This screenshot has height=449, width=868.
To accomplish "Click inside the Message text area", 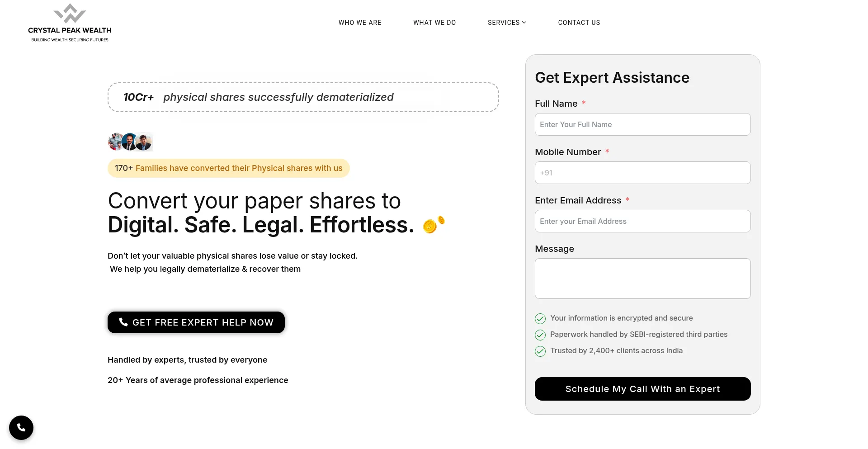I will (x=642, y=279).
